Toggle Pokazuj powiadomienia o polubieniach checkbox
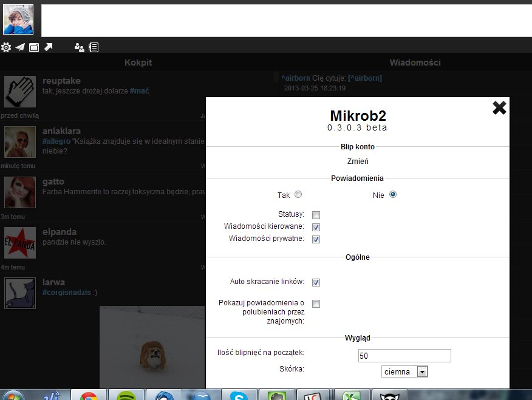 click(x=316, y=303)
